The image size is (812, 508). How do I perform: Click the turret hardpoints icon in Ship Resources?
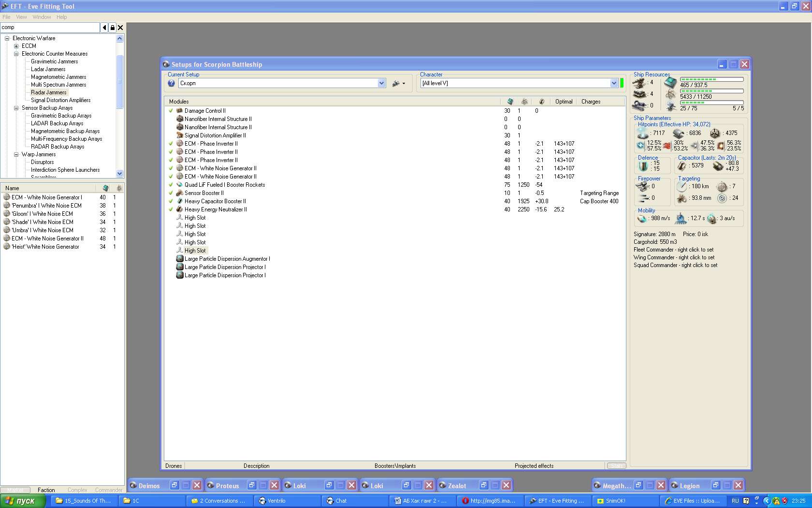639,83
